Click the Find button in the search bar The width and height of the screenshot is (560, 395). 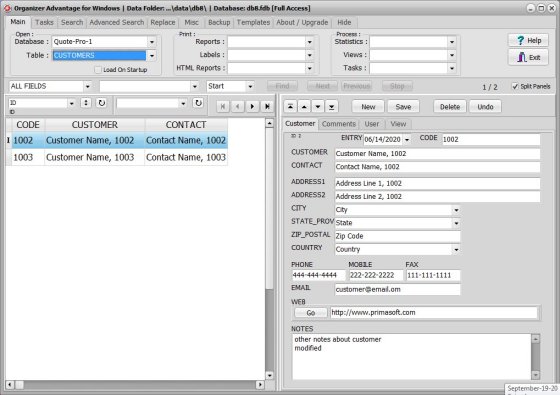click(282, 86)
